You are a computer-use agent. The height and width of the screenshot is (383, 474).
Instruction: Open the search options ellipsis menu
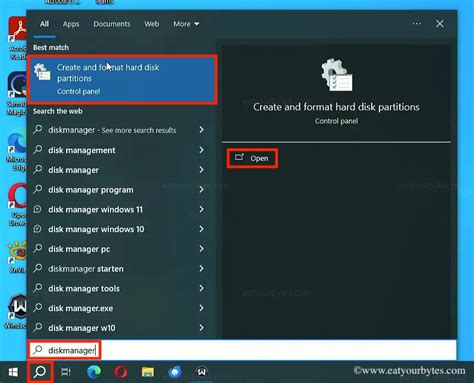coord(417,24)
